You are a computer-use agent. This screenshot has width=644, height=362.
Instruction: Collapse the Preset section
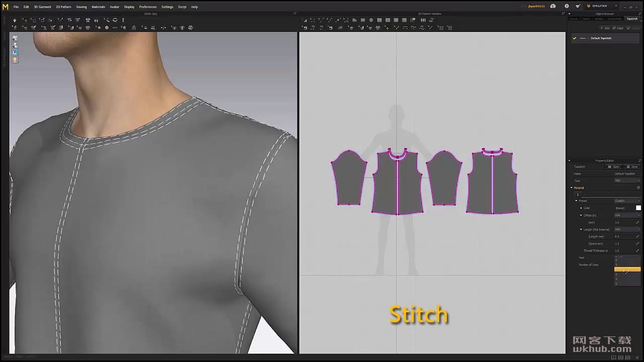coord(577,201)
